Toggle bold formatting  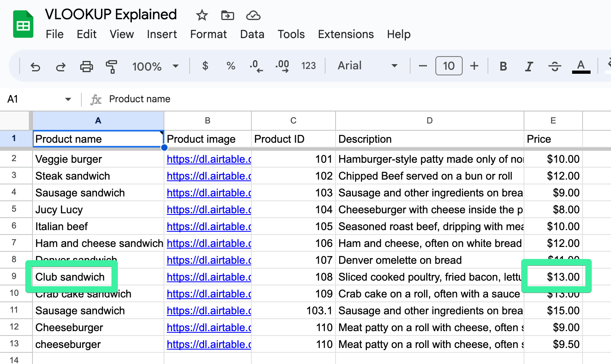pyautogui.click(x=503, y=66)
